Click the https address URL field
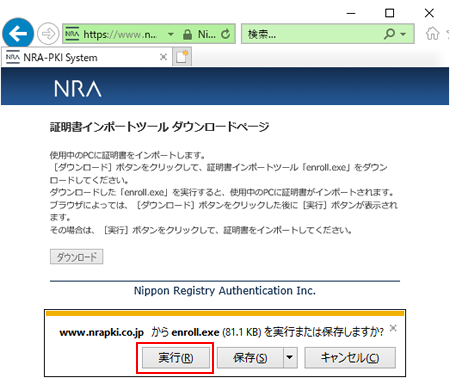Screen dimensions: 450x378 pos(120,34)
